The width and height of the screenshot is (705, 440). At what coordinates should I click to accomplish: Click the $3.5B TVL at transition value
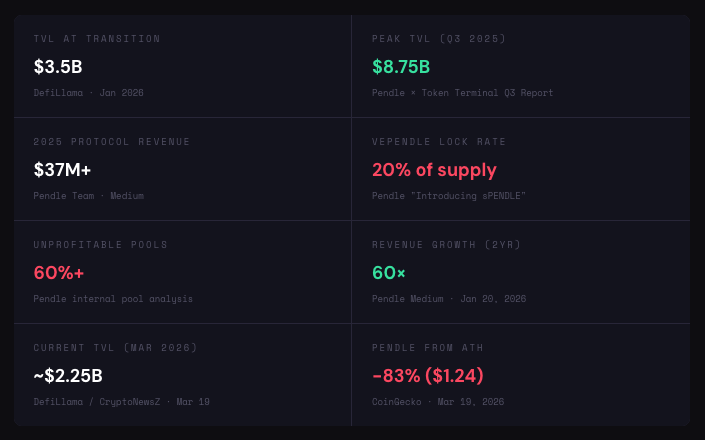58,67
